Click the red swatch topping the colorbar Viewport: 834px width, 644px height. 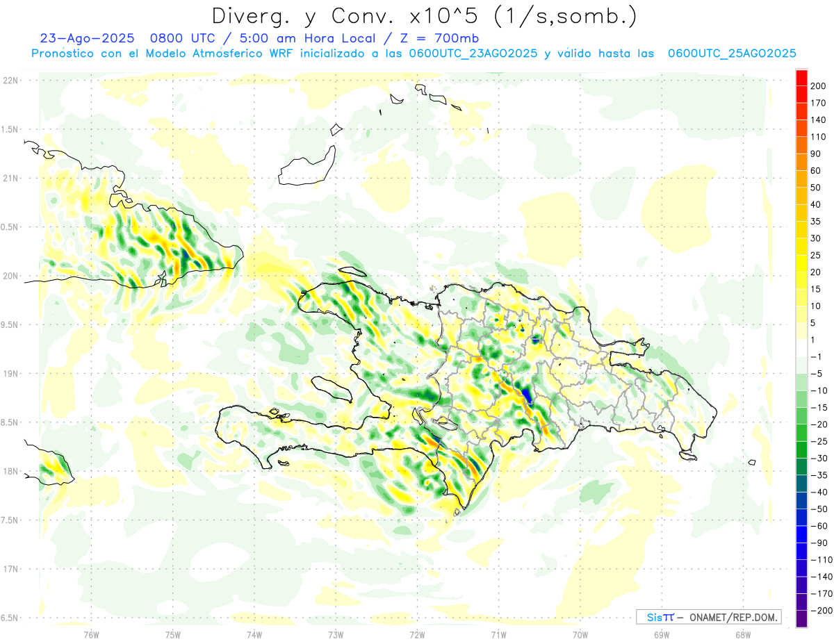pos(801,78)
